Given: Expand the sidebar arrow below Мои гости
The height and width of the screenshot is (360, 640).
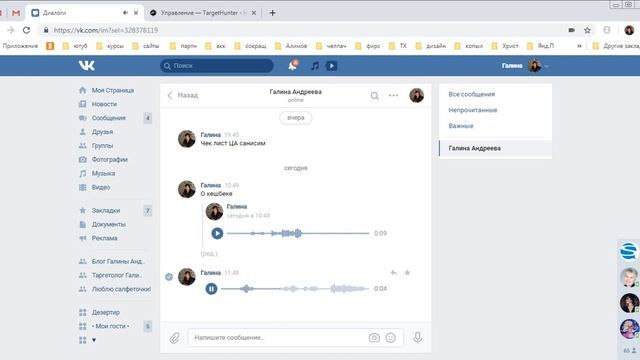Looking at the screenshot, I should click(x=94, y=340).
